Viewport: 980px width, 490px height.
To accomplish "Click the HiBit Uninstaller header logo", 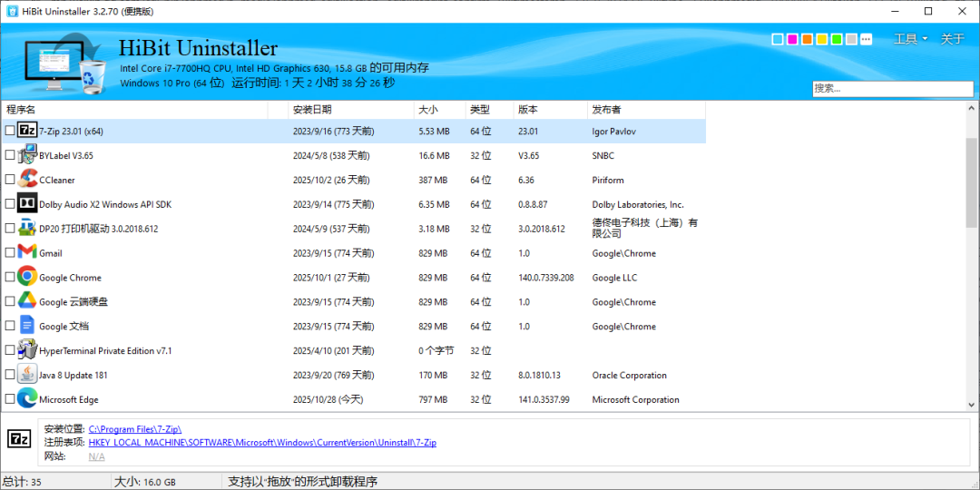I will point(65,64).
